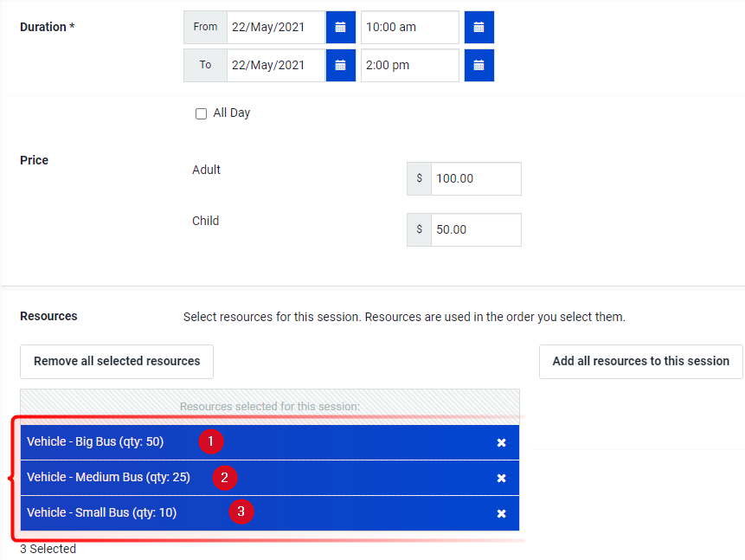Click Remove all selected resources button

tap(117, 361)
